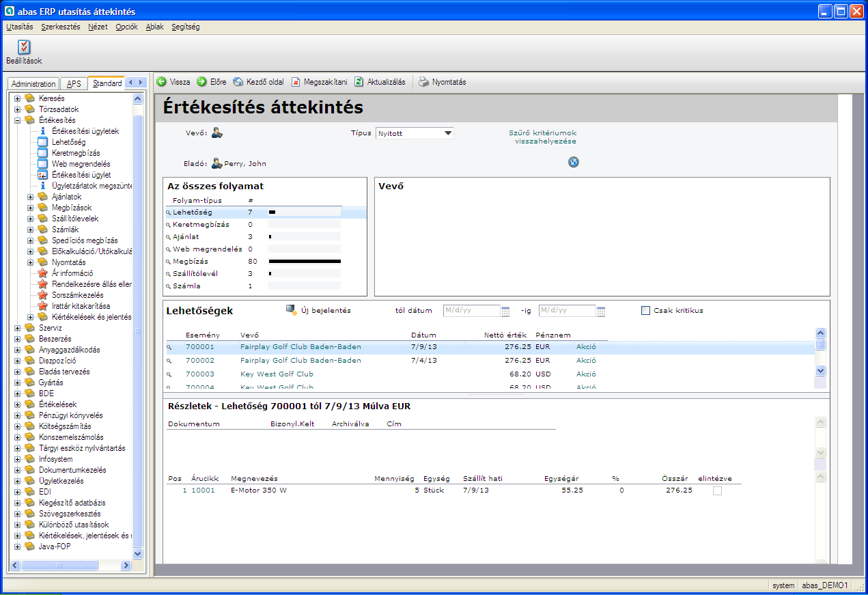This screenshot has width=868, height=595.
Task: Click the magnifier next to Megbízás process
Action: coord(169,262)
